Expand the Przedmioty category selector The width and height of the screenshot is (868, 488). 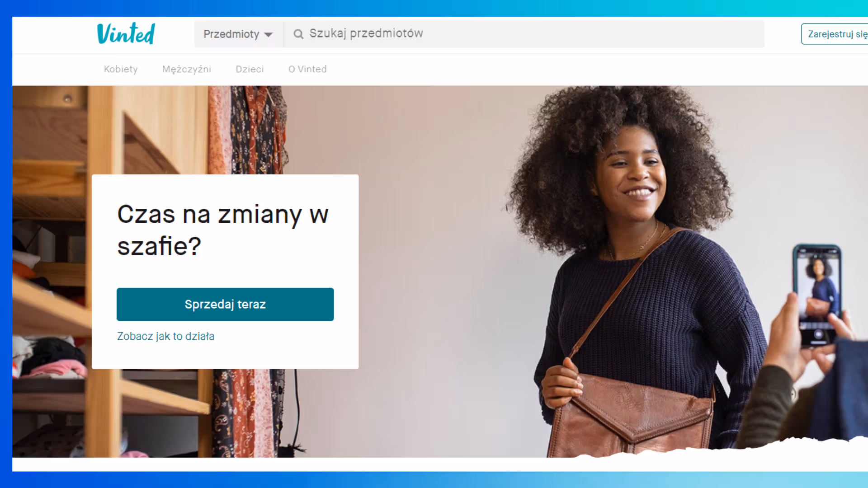coord(239,34)
